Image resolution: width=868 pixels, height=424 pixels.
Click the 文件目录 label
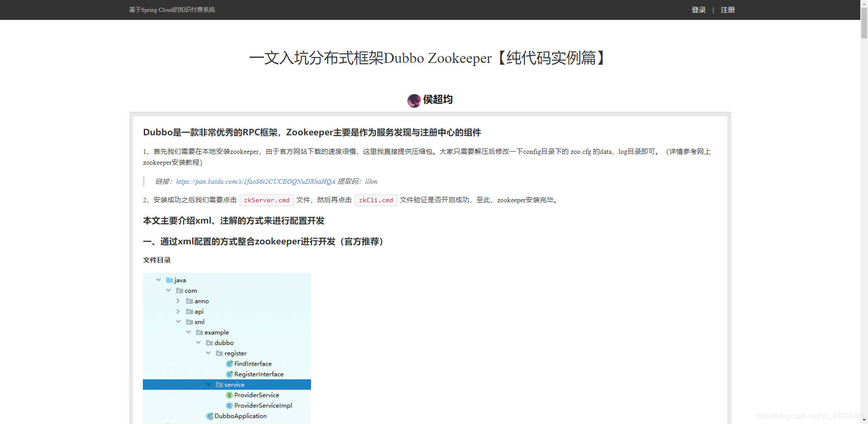pos(157,260)
